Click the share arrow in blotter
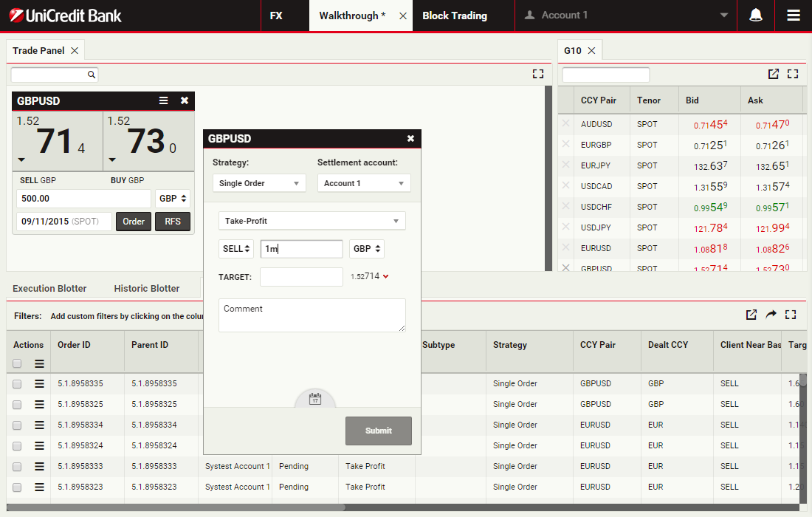Viewport: 812px width, 517px height. tap(771, 315)
